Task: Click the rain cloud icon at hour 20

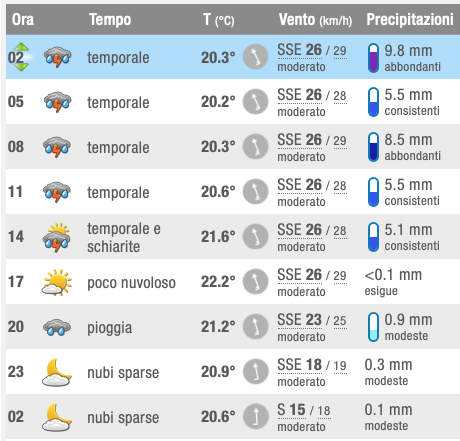Action: click(57, 327)
